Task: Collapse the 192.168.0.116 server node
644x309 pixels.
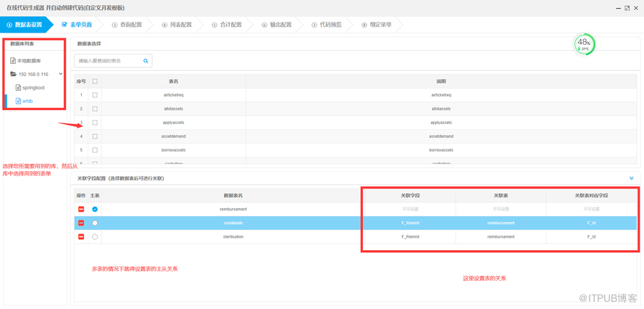Action: 61,74
